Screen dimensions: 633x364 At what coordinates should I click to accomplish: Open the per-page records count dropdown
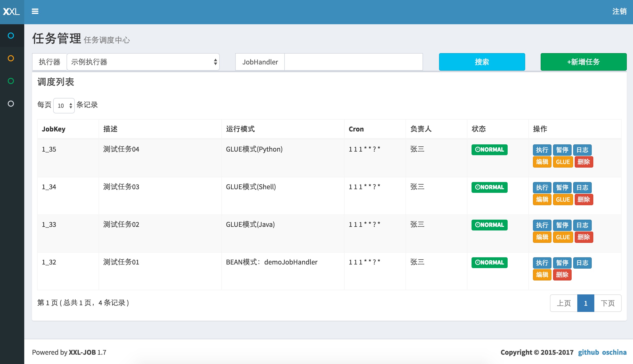(63, 105)
